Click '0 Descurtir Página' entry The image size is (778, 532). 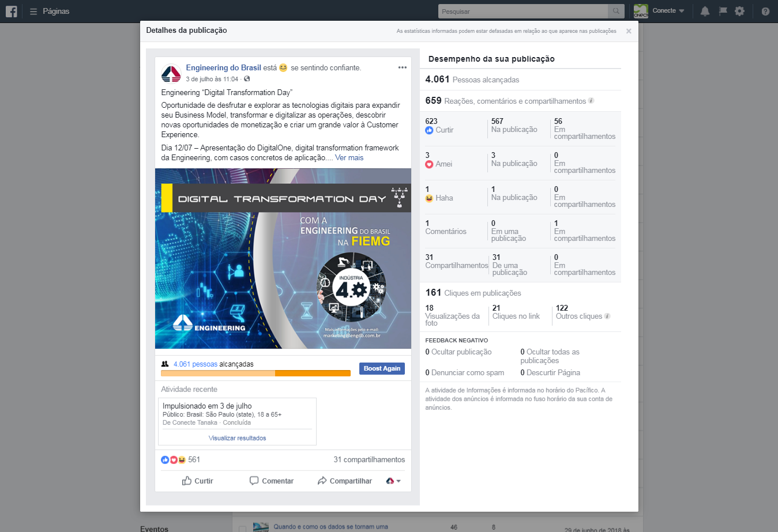click(550, 373)
